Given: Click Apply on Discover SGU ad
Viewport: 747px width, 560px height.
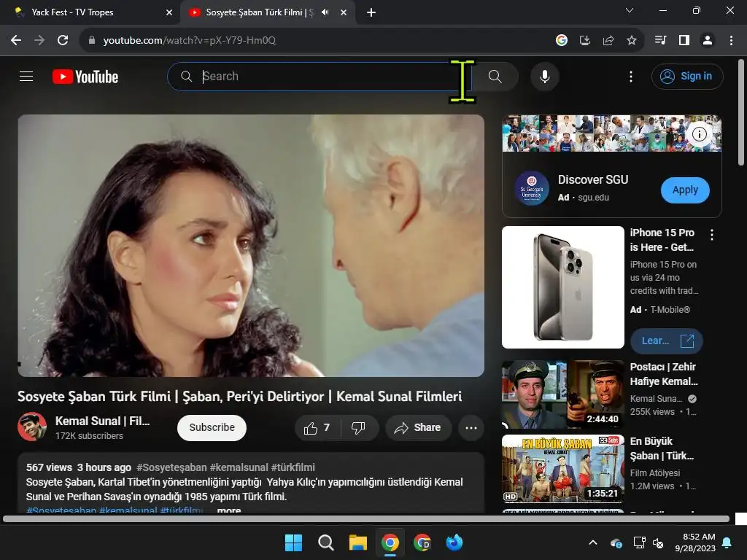Looking at the screenshot, I should pos(685,190).
